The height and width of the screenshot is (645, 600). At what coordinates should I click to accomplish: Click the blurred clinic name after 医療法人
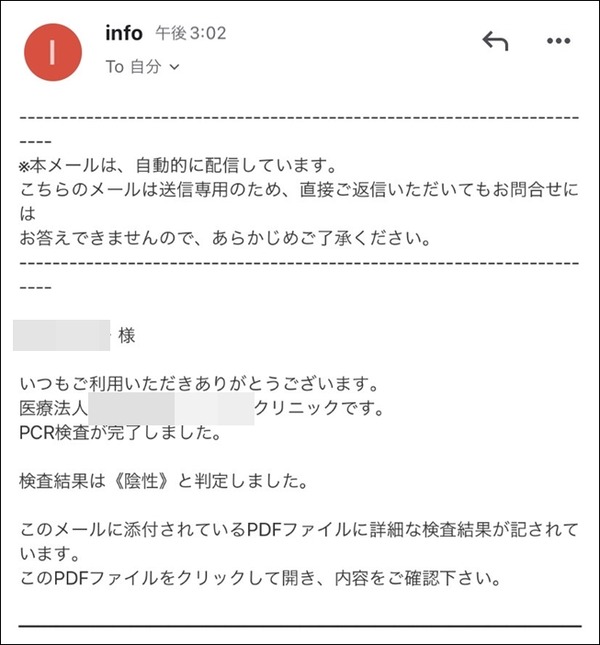(171, 408)
